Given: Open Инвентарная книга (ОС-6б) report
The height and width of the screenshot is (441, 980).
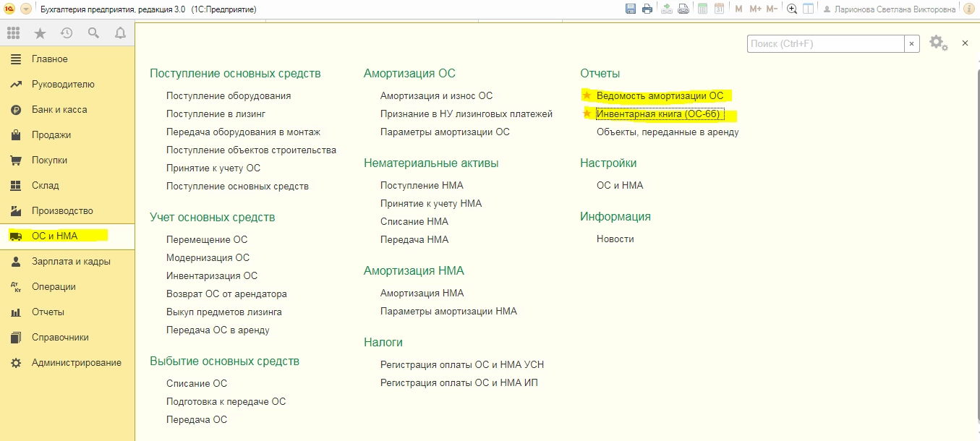Looking at the screenshot, I should tap(659, 114).
